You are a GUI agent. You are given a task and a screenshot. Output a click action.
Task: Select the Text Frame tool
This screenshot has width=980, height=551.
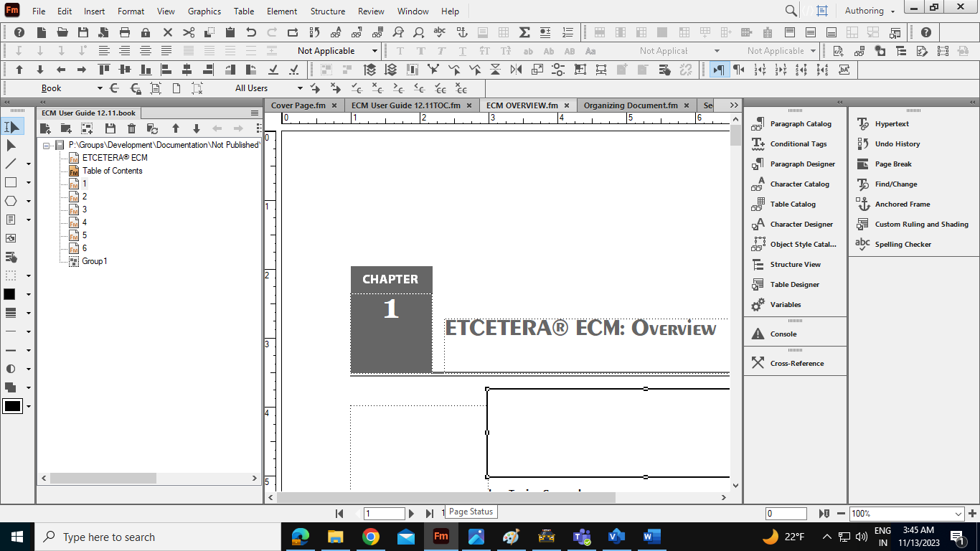point(11,220)
